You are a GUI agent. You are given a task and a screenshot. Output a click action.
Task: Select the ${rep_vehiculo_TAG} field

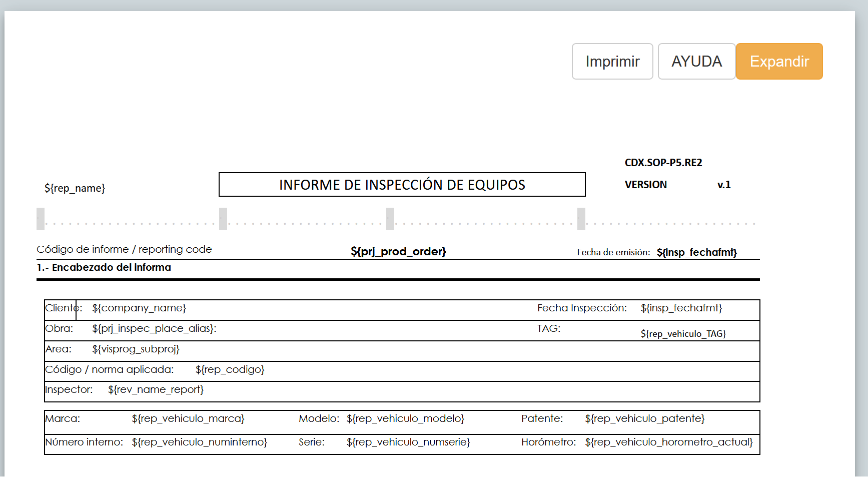pos(683,333)
